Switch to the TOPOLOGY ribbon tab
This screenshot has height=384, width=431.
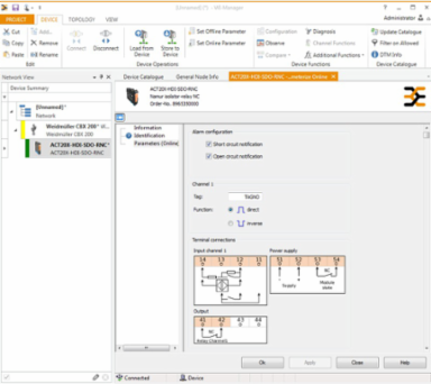(82, 19)
